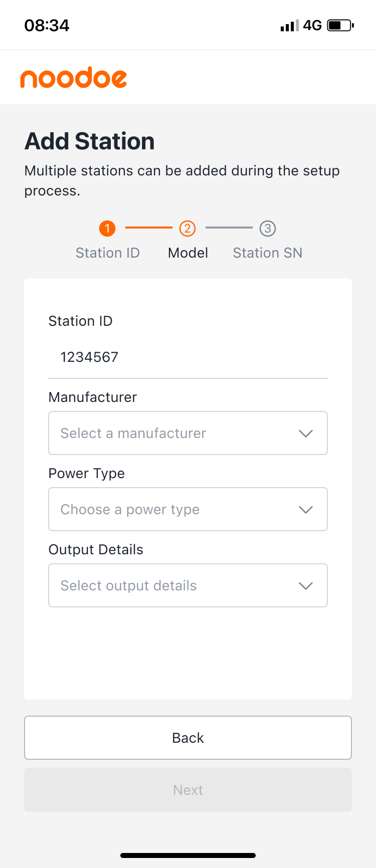Tap the 08:34 clock in status bar

click(x=47, y=25)
